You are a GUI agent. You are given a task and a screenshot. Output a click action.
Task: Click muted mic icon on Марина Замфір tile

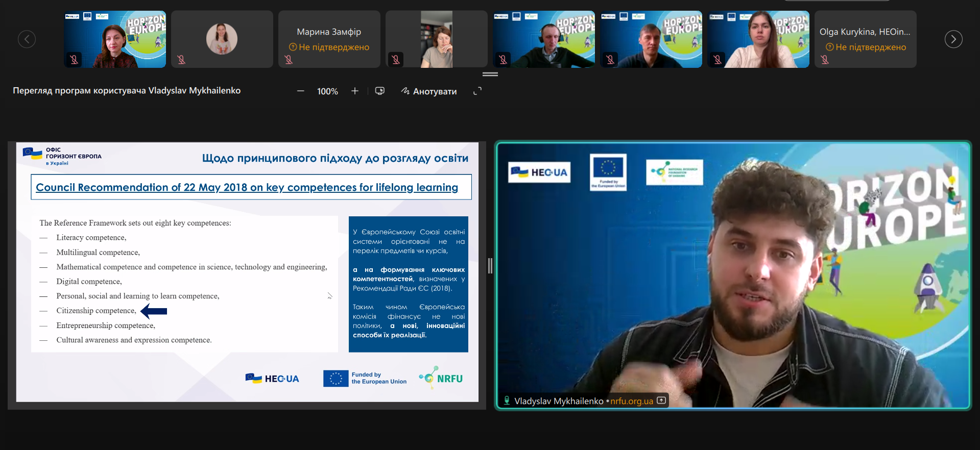click(289, 60)
